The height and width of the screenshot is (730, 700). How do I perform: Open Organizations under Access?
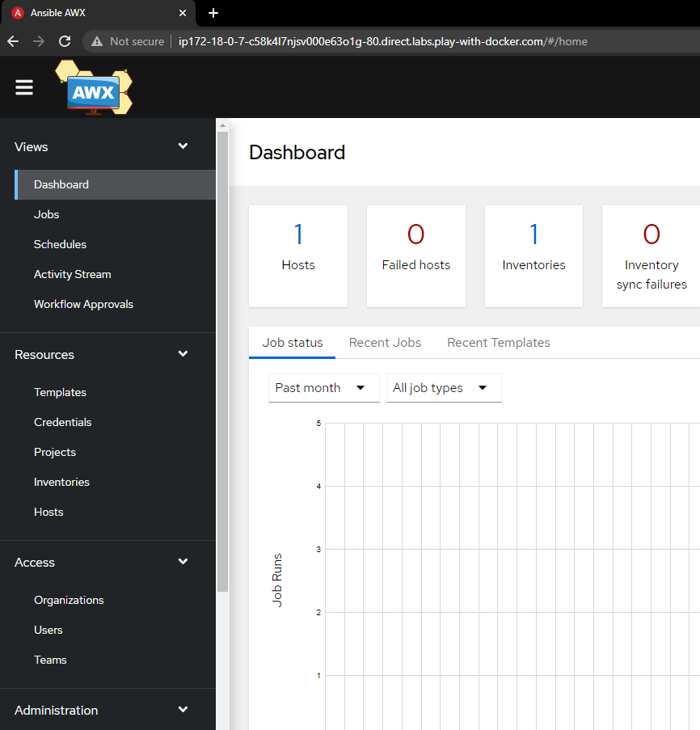click(116, 600)
